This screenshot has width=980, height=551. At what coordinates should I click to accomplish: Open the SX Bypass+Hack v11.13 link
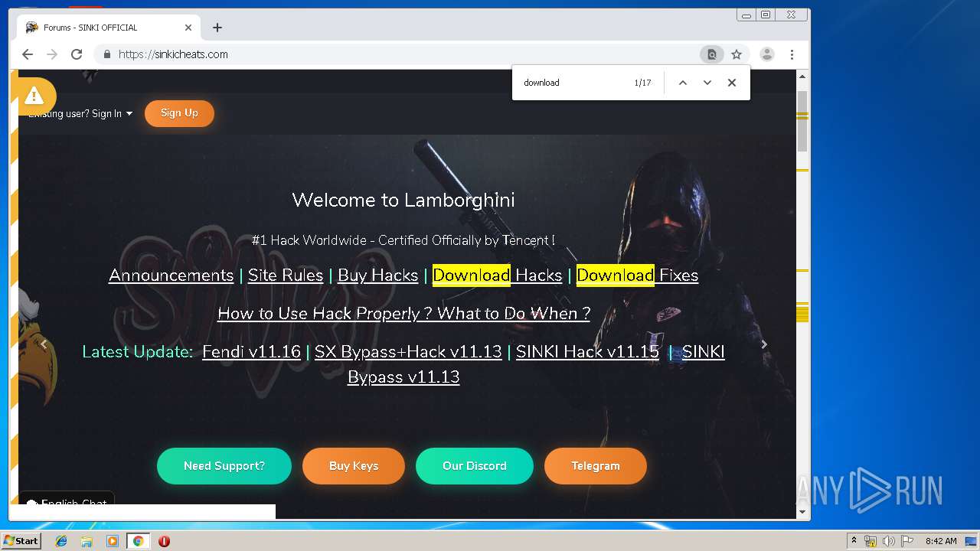408,352
